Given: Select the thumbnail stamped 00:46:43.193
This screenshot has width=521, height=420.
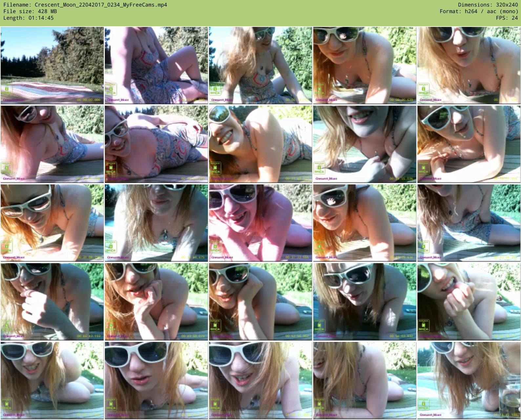Looking at the screenshot, I should [52, 302].
